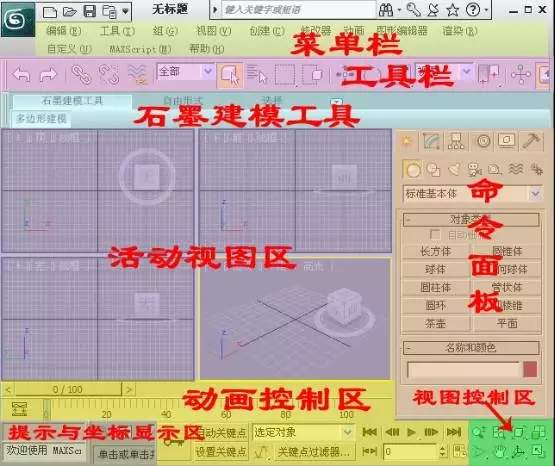Open the Utilities panel hammer tab
The height and width of the screenshot is (466, 555).
tap(532, 141)
